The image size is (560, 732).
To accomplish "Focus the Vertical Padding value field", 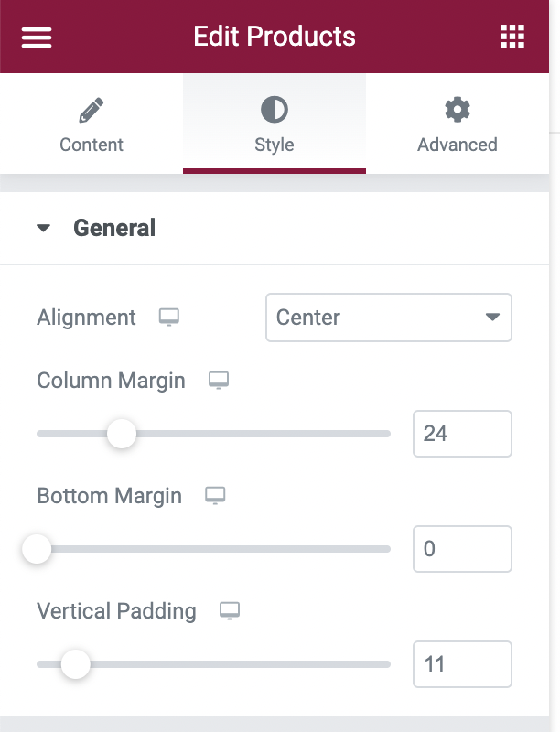I will tap(462, 664).
